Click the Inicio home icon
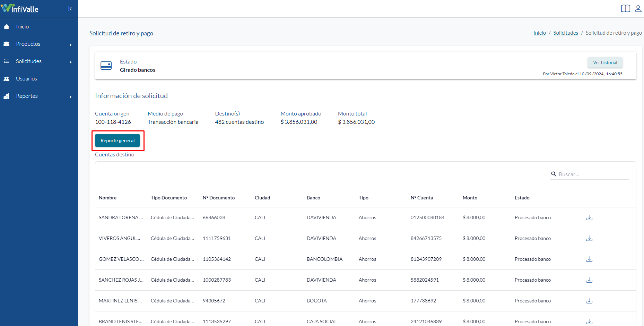The width and height of the screenshot is (644, 326). point(6,27)
